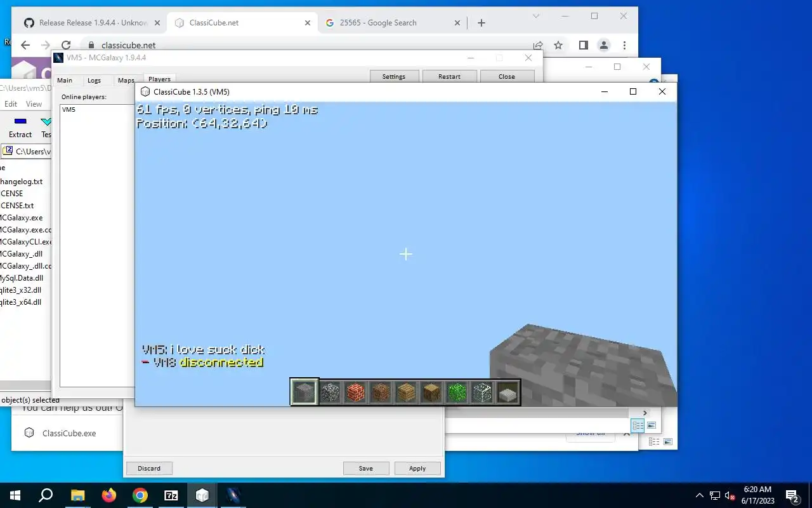Open 7-Zip from the taskbar
812x508 pixels.
click(171, 495)
